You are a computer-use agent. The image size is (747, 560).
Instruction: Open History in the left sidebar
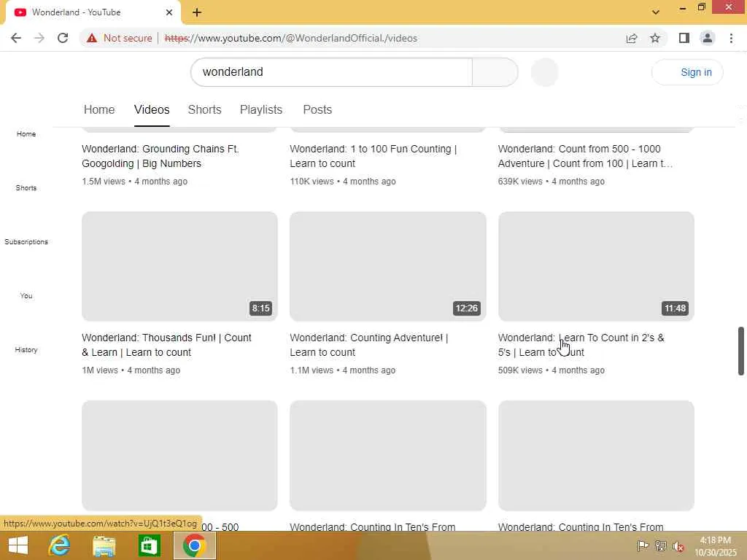pyautogui.click(x=26, y=349)
